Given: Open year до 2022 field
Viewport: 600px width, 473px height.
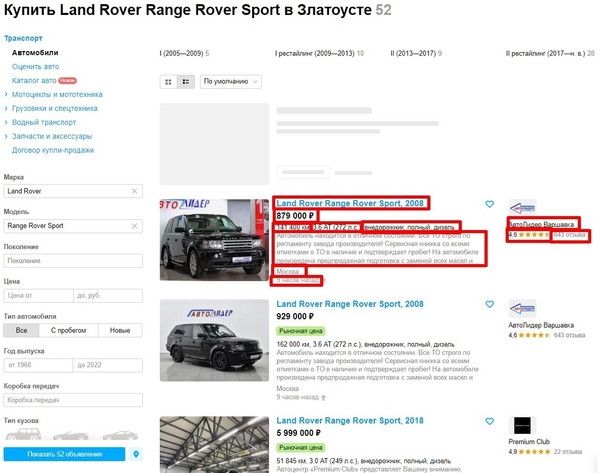Looking at the screenshot, I should (x=108, y=365).
